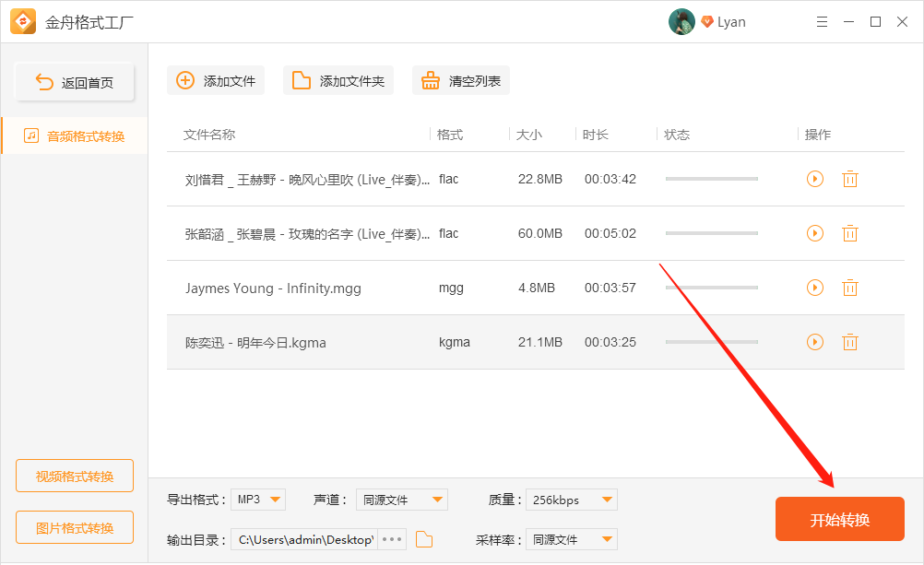The image size is (924, 565).
Task: Play 陈奕迅 - 明年今日.kgma
Action: (814, 342)
